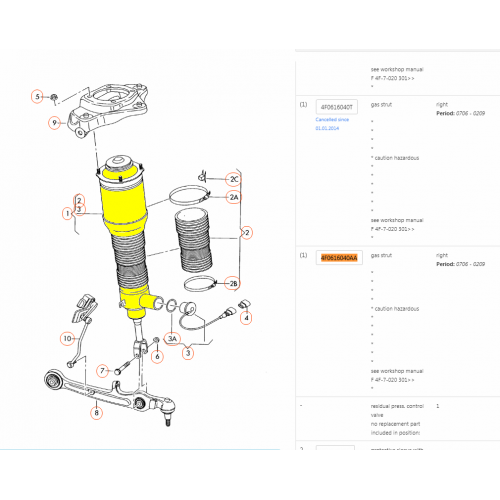Viewport: 500px width, 500px height.
Task: Click the yellow highlighted gas strut body
Action: coord(124,207)
